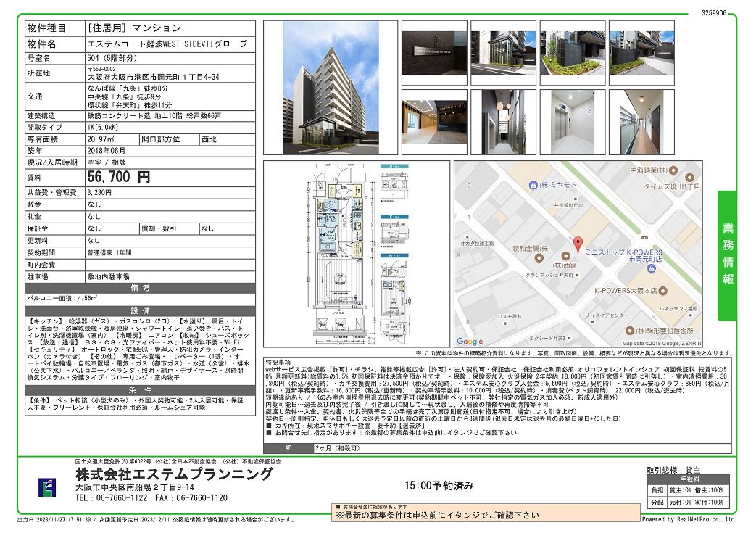Open the glass entrance exterior photo
The width and height of the screenshot is (756, 533).
pos(503,53)
